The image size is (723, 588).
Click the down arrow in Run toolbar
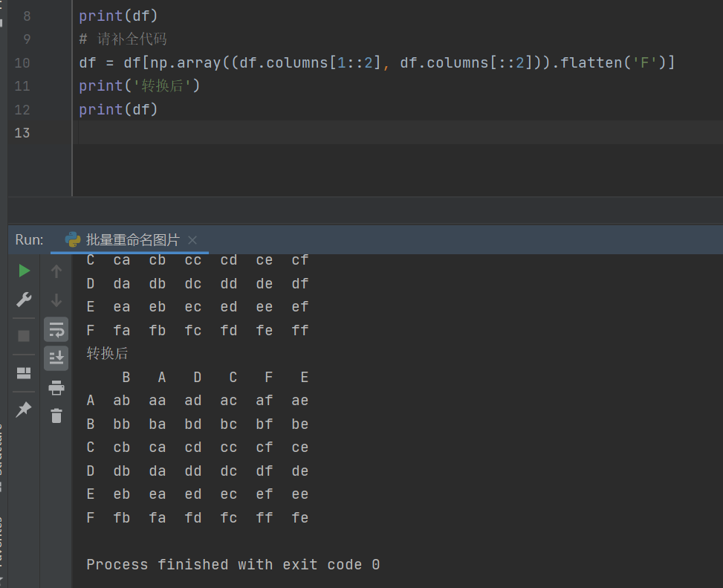tap(56, 300)
